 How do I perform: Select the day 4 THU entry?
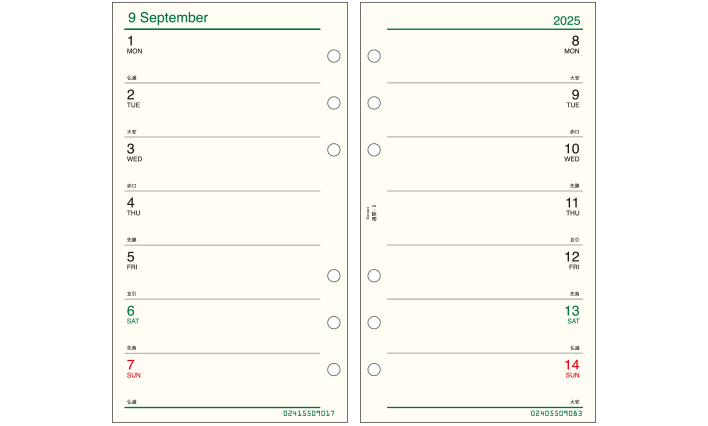tap(133, 206)
